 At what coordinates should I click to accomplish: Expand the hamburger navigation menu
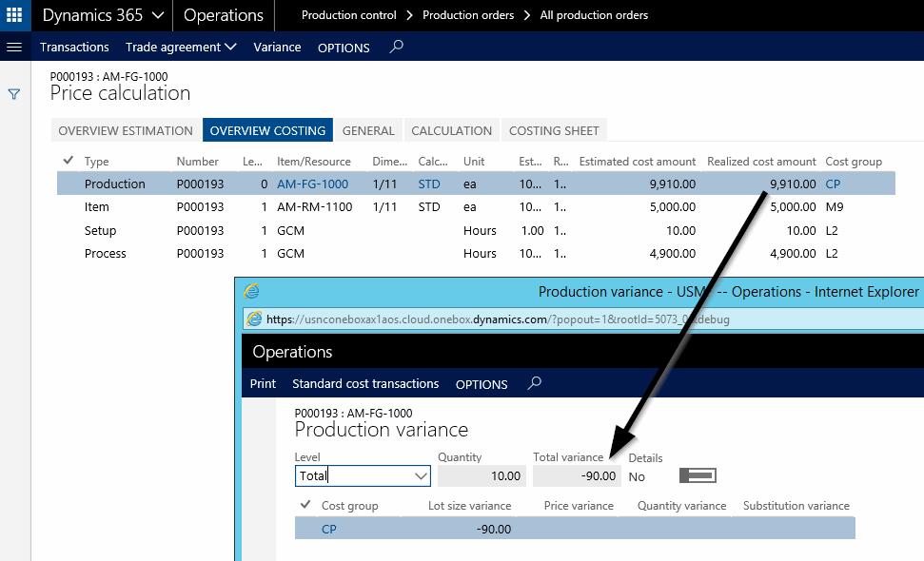coord(14,47)
